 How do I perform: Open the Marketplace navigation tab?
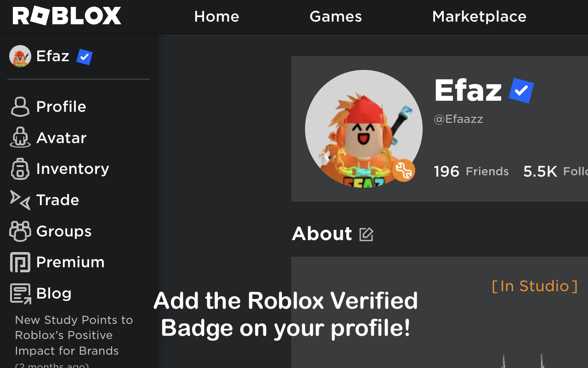click(x=479, y=17)
